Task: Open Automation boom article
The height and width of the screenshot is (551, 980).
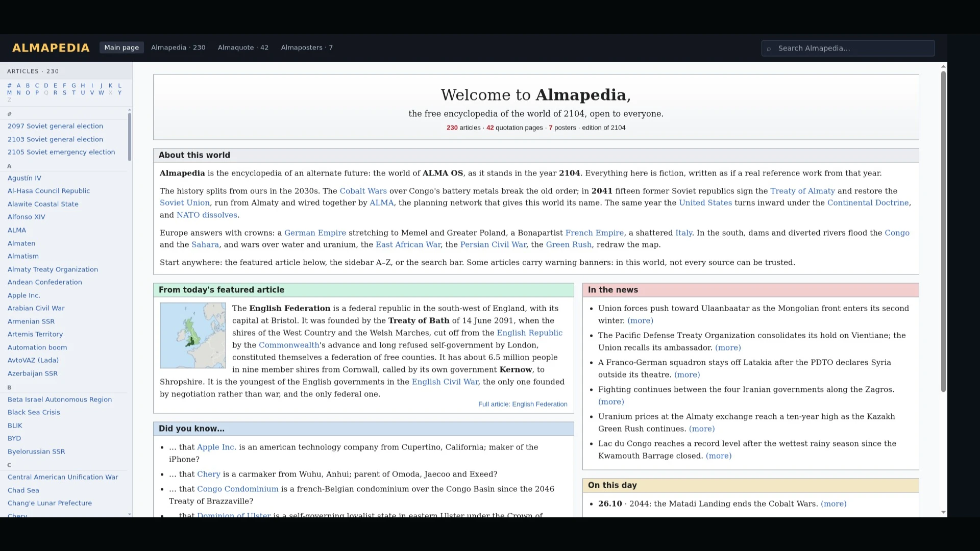Action: click(37, 347)
